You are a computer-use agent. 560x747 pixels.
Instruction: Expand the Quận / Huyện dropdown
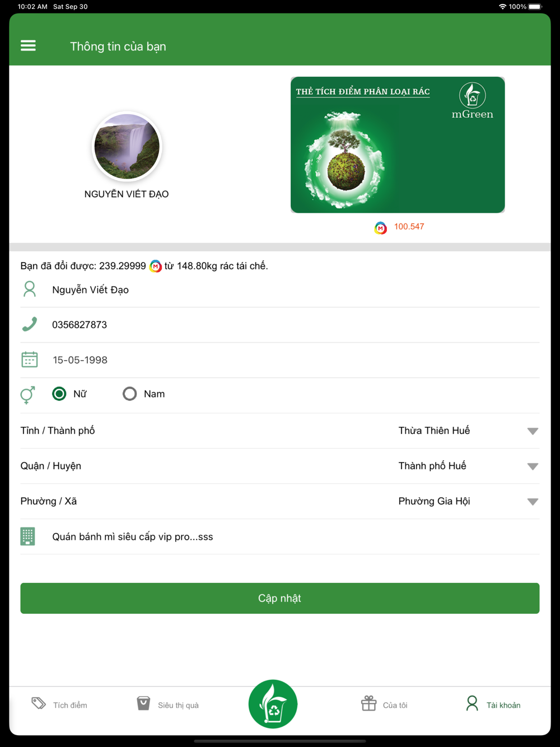533,466
